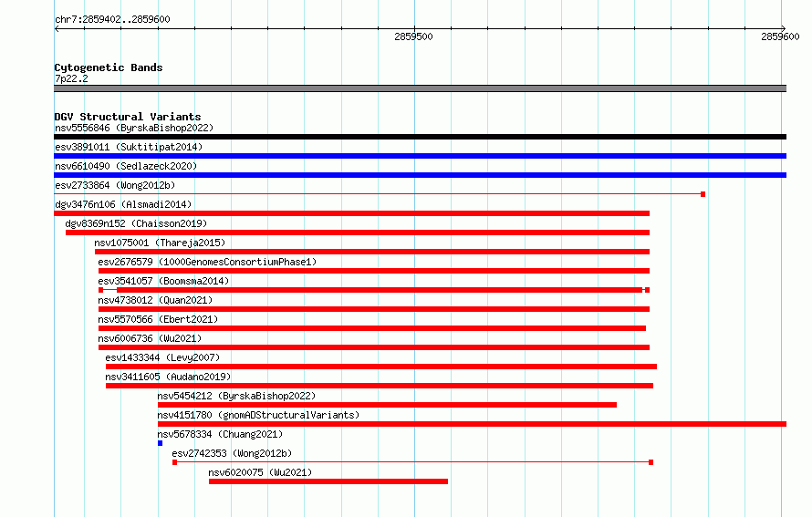
Task: Select esv2676579 (1000GenomesConsortiumPhase1) label
Action: [207, 262]
